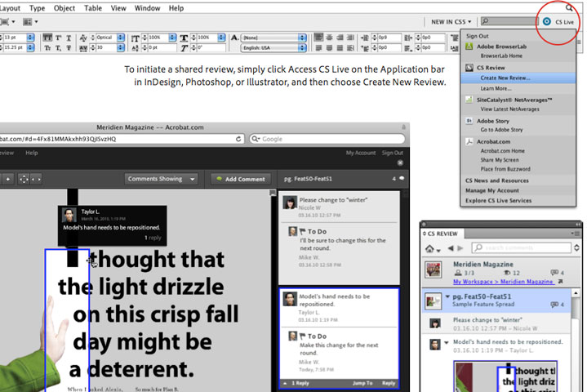
Task: Toggle the Underline button
Action: pyautogui.click(x=69, y=38)
